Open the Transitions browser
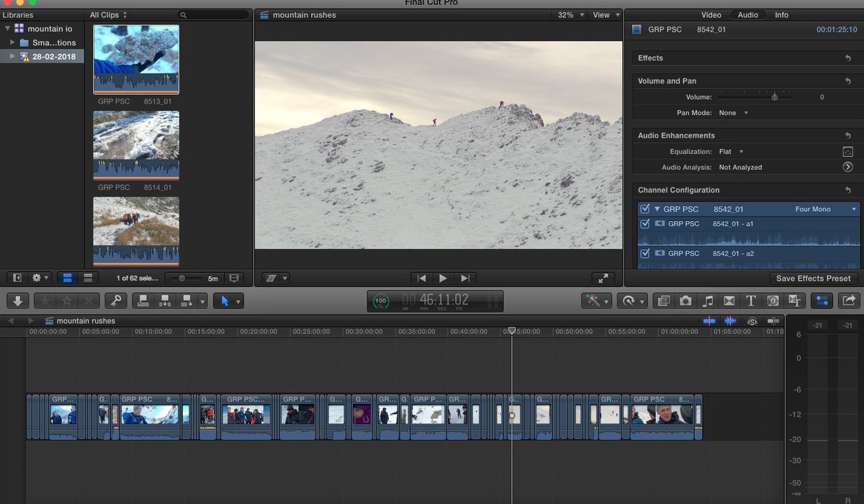The image size is (864, 504). click(728, 300)
